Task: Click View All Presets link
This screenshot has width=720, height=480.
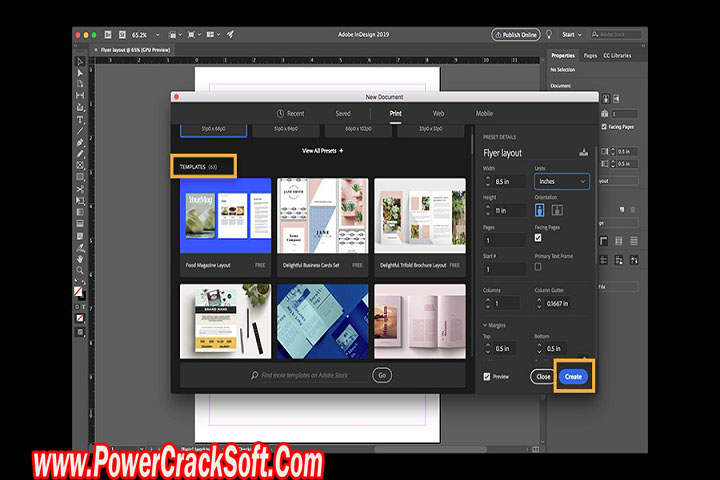Action: click(x=322, y=150)
